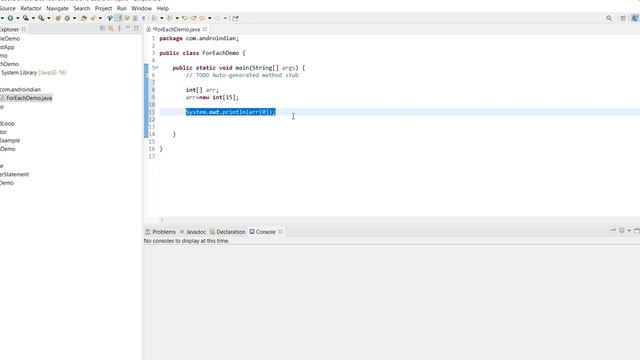Click the Open Type folder icon
This screenshot has width=640, height=360.
tap(84, 18)
